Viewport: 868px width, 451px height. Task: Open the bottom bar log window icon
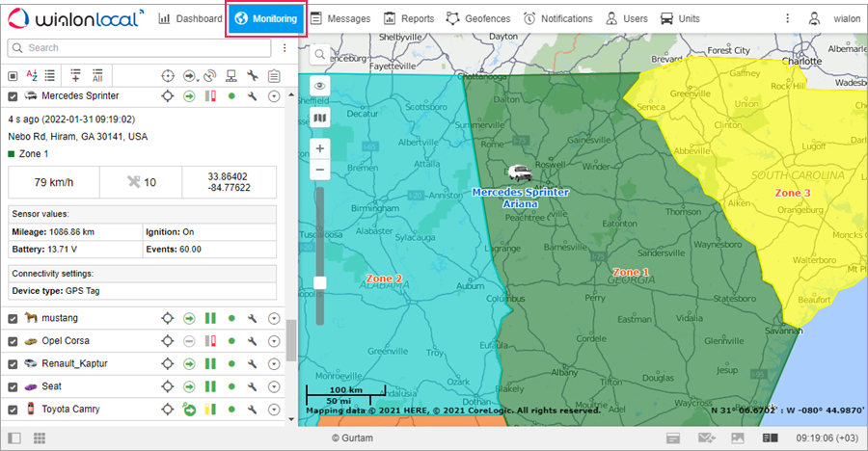pos(673,438)
